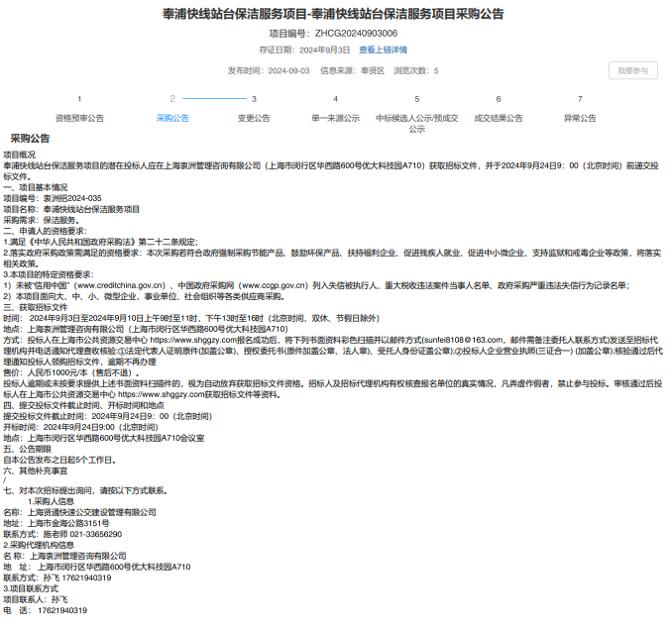This screenshot has width=672, height=626.
Task: Click step number 4 in progress bar
Action: click(x=335, y=99)
